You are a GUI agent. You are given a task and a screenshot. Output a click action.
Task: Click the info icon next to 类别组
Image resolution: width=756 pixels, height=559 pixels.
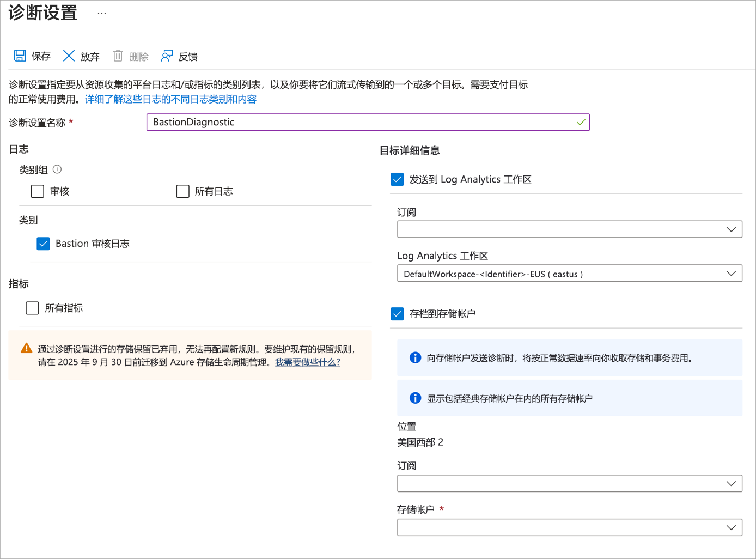[x=57, y=169]
